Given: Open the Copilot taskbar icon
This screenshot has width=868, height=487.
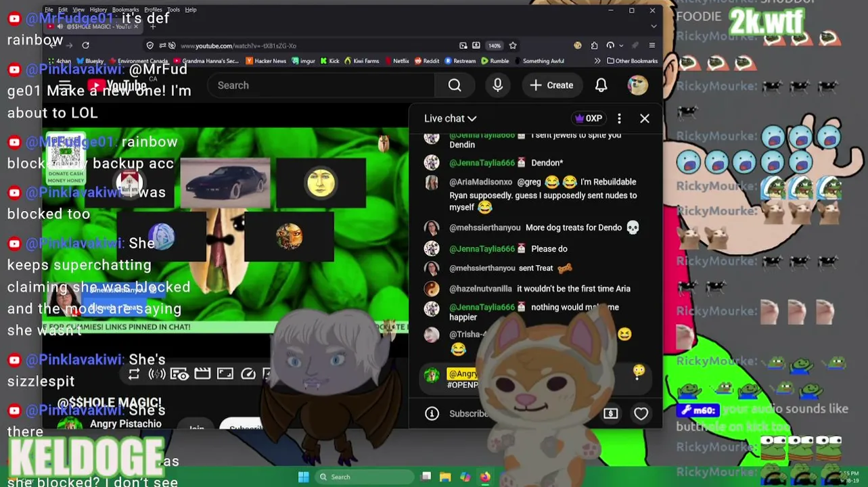Looking at the screenshot, I should pos(465,477).
